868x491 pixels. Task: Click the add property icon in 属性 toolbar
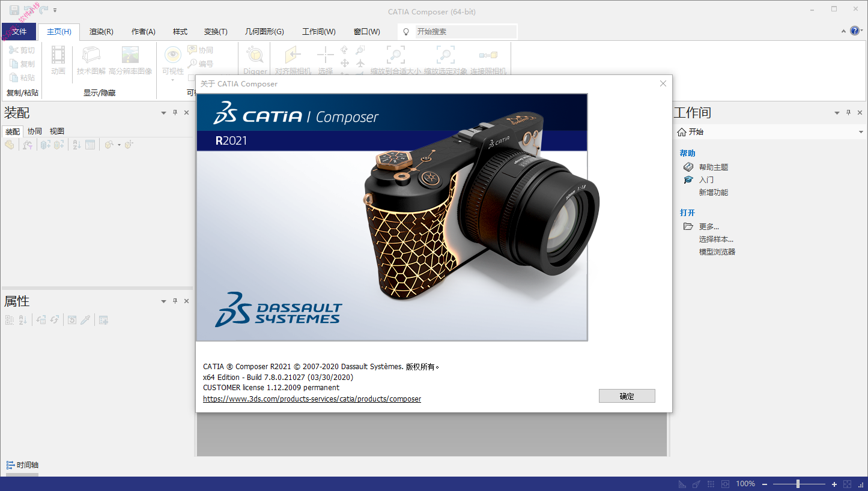tap(103, 320)
